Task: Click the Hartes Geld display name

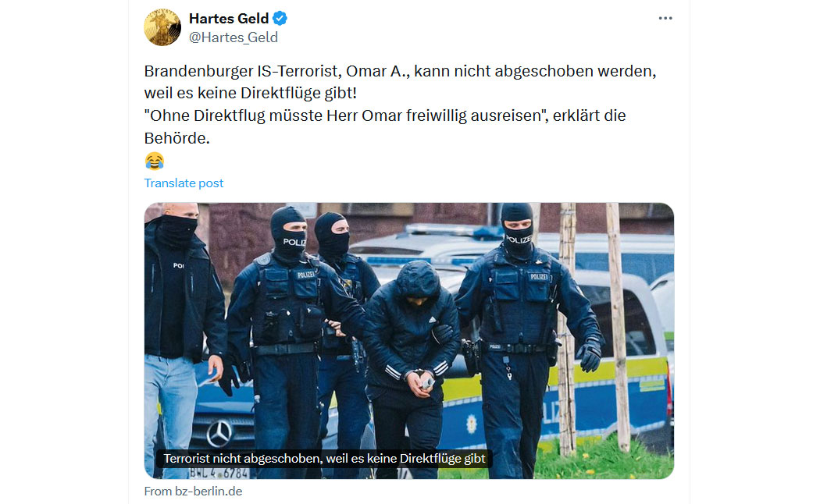Action: pos(229,18)
